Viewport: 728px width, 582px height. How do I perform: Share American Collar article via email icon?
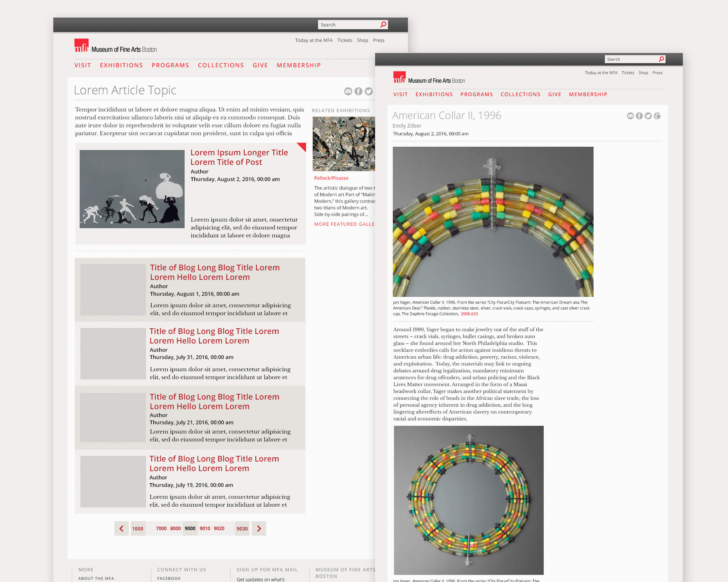[x=630, y=116]
